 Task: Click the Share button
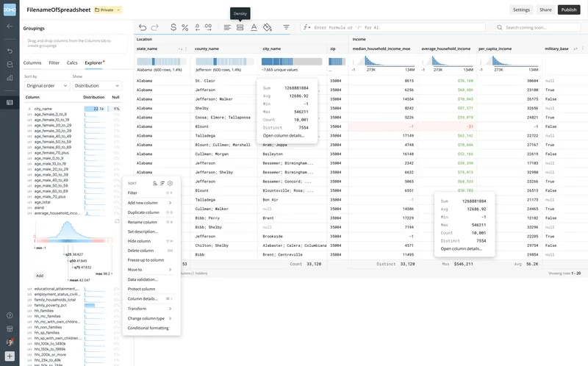[x=545, y=10]
